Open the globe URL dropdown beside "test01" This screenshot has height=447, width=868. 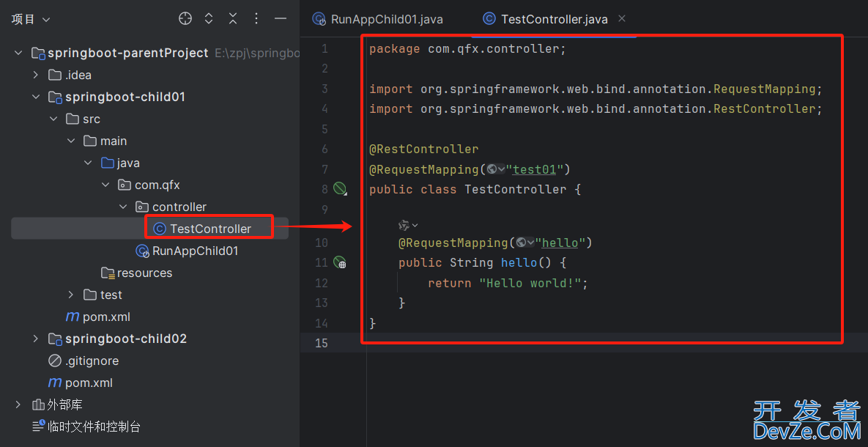pyautogui.click(x=495, y=169)
